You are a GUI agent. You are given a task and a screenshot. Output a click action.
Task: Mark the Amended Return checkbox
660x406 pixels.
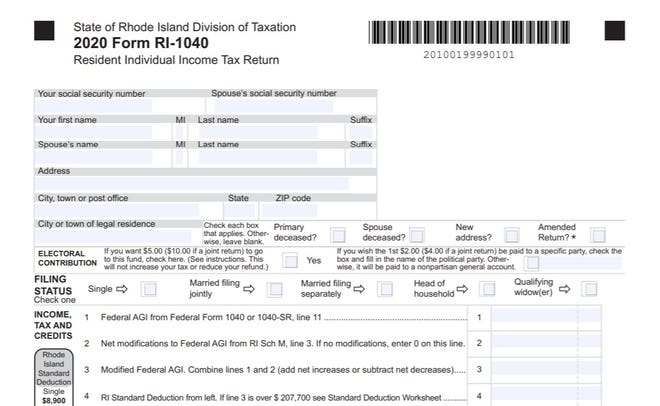(x=598, y=235)
